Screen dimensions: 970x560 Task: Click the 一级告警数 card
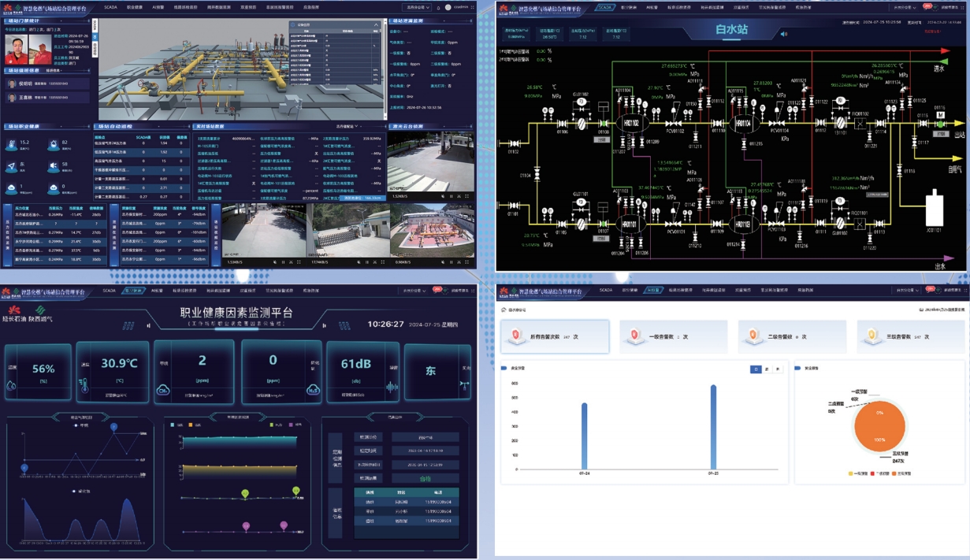[x=673, y=336]
